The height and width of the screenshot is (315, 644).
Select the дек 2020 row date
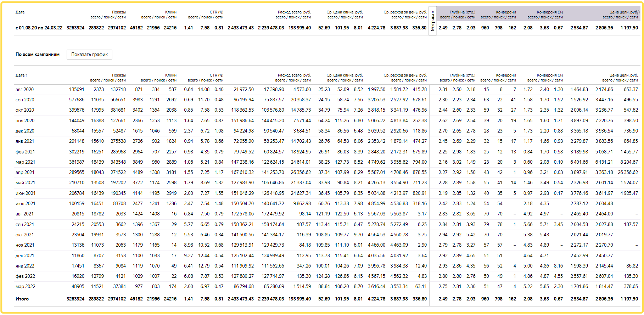tap(25, 131)
